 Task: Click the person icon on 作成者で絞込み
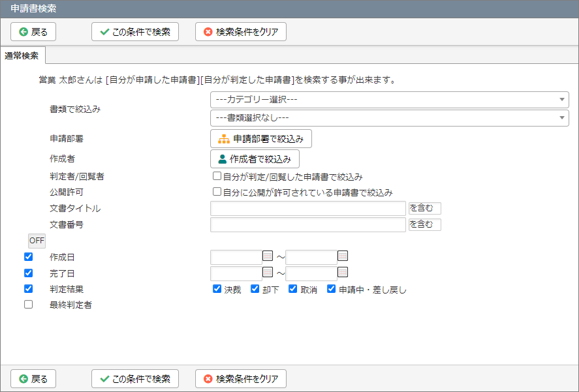click(x=223, y=159)
